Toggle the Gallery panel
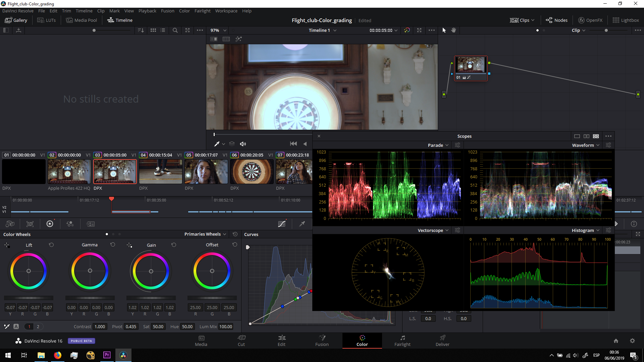This screenshot has width=644, height=362. 16,20
